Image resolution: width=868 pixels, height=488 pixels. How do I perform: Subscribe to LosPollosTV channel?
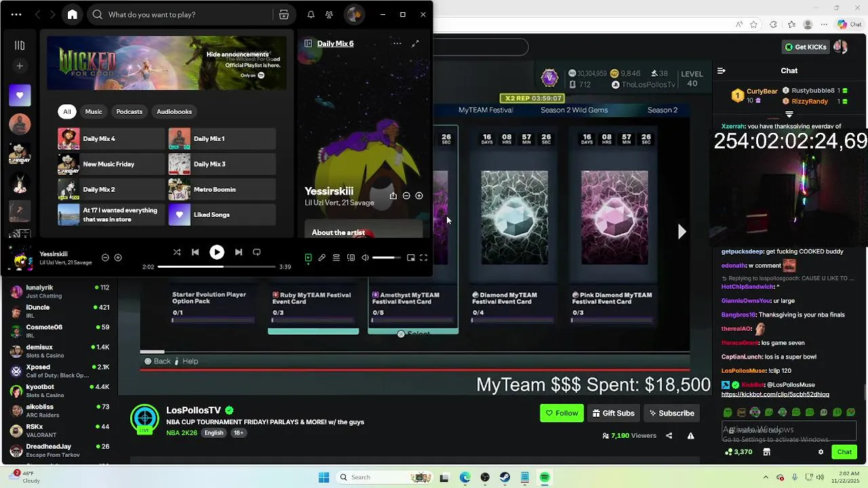pos(671,413)
